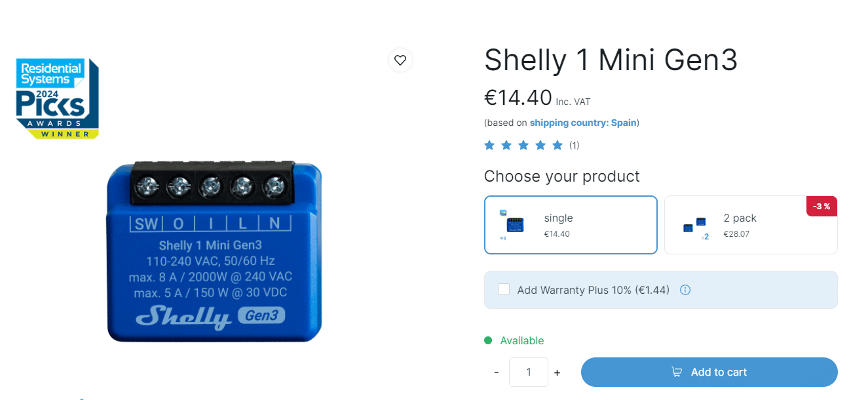Image resolution: width=868 pixels, height=400 pixels.
Task: Click the cart icon in Add to cart
Action: coord(677,372)
